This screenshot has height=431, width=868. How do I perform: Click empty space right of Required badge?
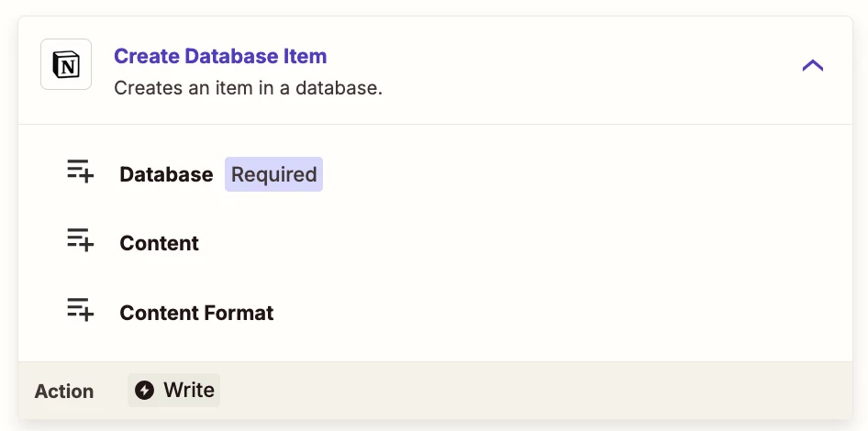click(x=553, y=174)
